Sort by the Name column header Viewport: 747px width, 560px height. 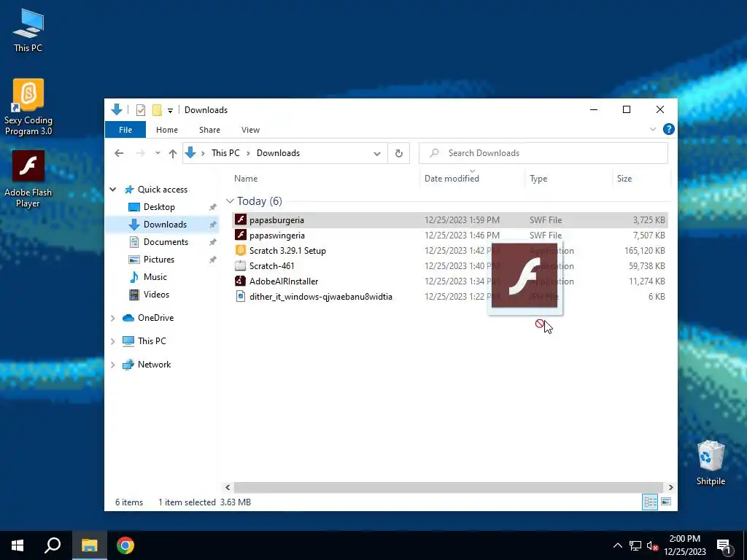(x=246, y=179)
